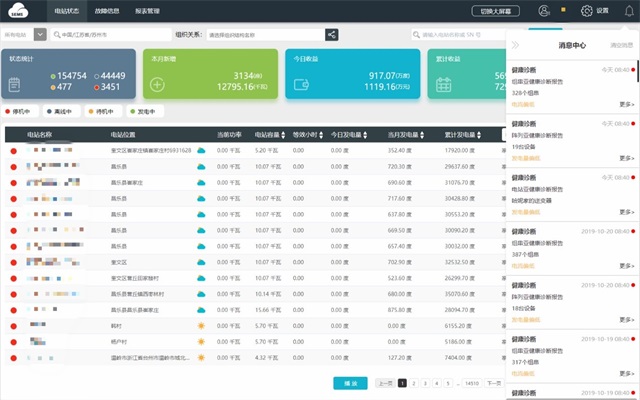
Task: Open the 所有电站 dropdown arrow
Action: [x=40, y=34]
